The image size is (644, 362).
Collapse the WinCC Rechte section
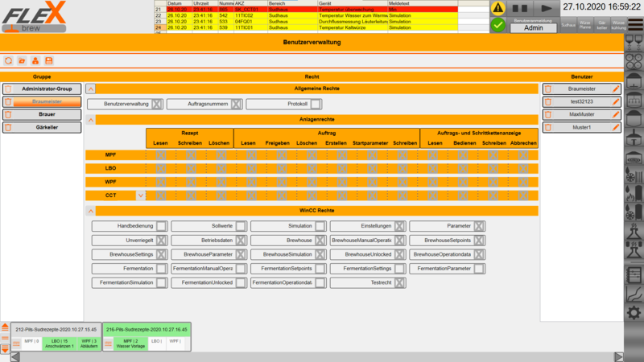[x=90, y=211]
